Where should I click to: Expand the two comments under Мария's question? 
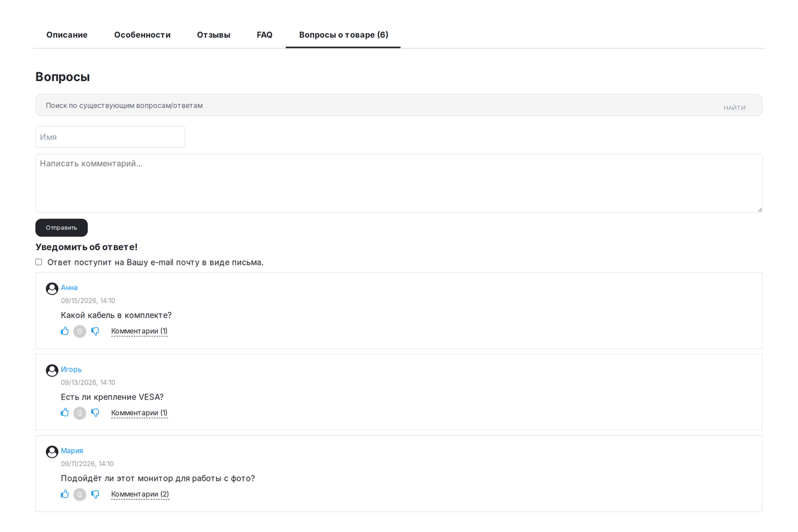tap(140, 494)
